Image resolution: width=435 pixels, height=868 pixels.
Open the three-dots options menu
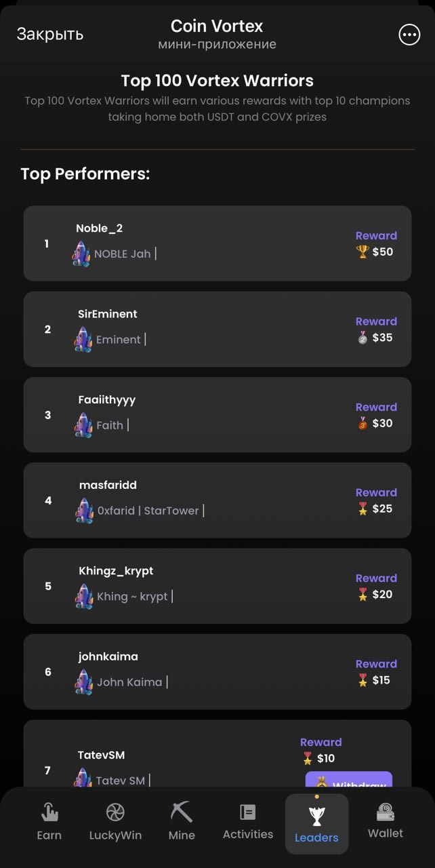click(x=409, y=35)
